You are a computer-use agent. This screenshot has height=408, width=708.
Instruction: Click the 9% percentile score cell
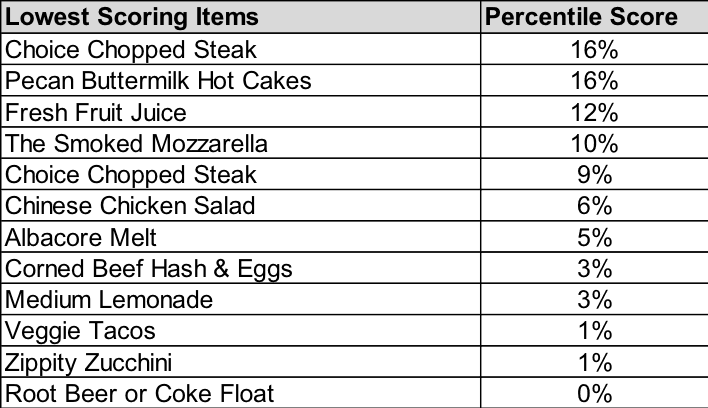[x=593, y=174]
